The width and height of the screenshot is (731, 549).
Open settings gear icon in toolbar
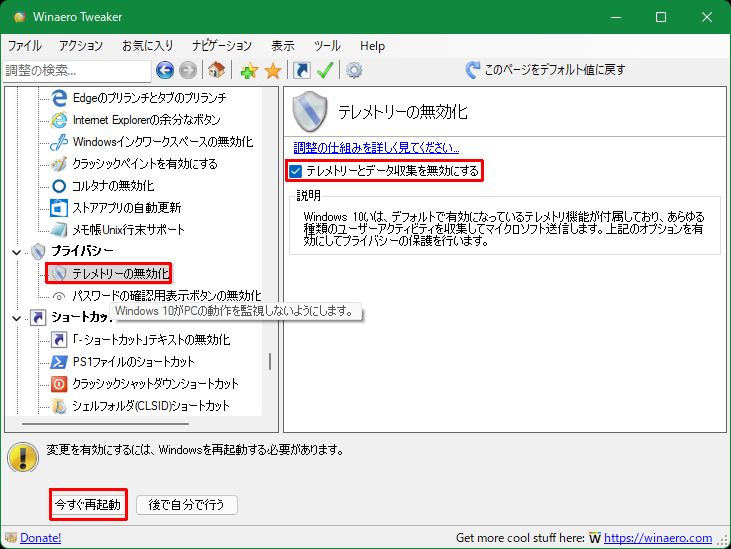click(354, 70)
